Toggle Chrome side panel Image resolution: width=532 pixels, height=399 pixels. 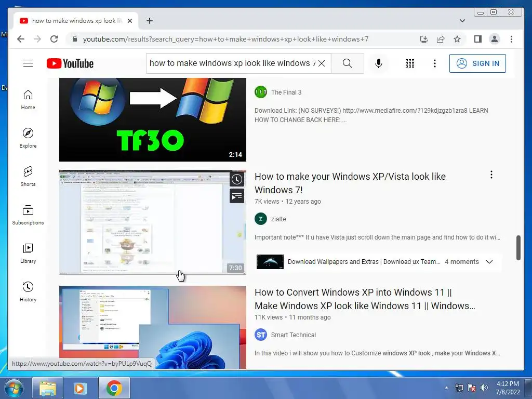(478, 39)
